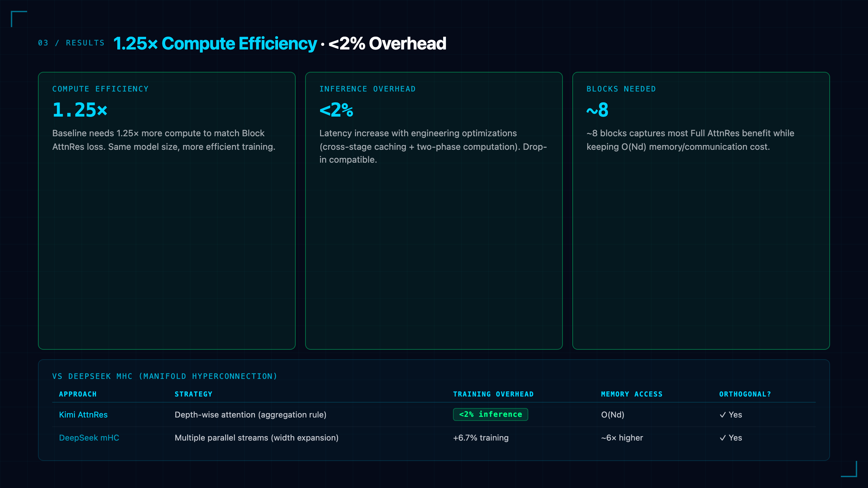Select the Inference Overhead card title
This screenshot has height=488, width=868.
pyautogui.click(x=368, y=89)
